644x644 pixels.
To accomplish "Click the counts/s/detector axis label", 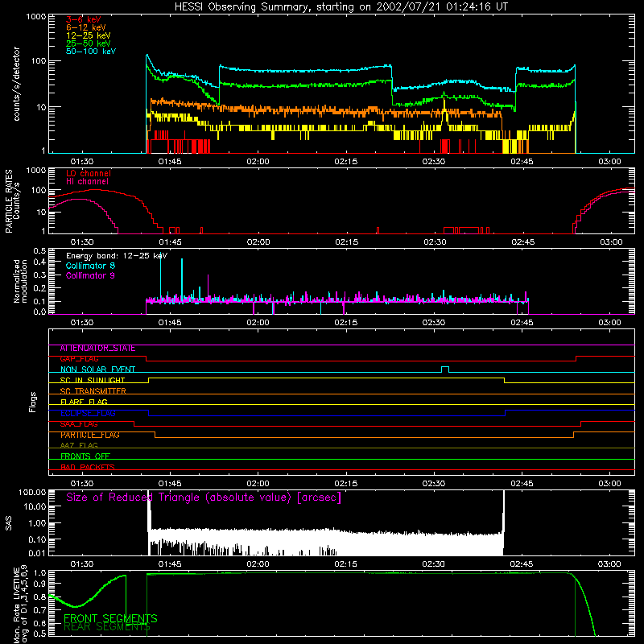I will pos(17,84).
